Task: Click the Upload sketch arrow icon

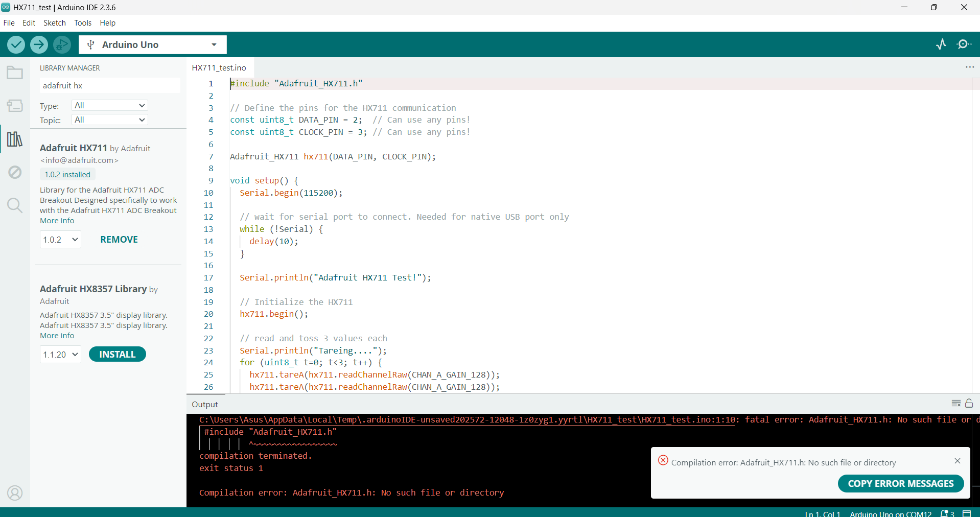Action: [x=39, y=44]
